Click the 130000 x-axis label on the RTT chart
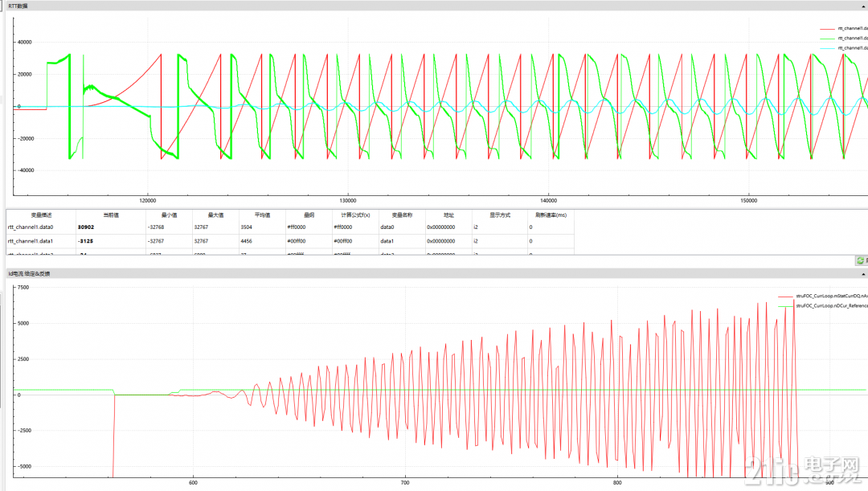 348,200
